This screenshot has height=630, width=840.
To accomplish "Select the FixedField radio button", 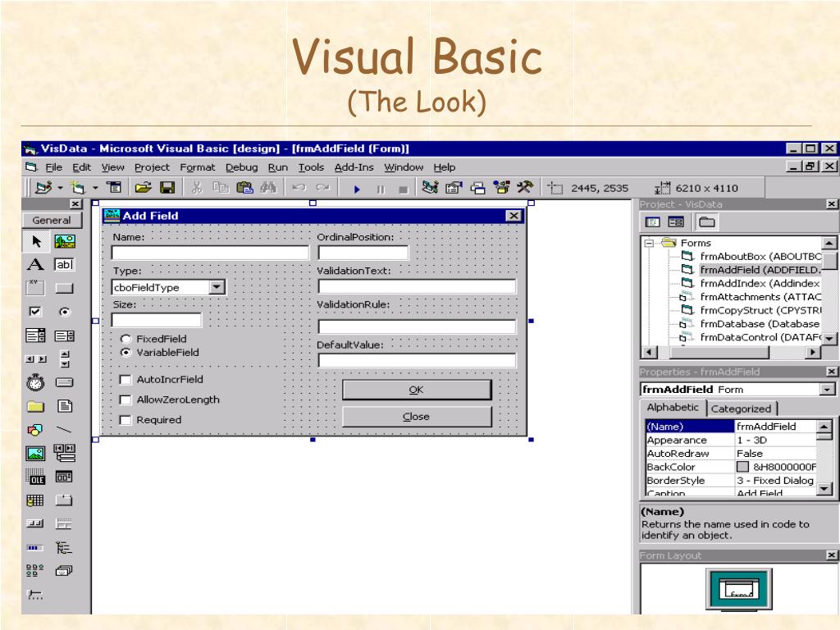I will point(126,339).
